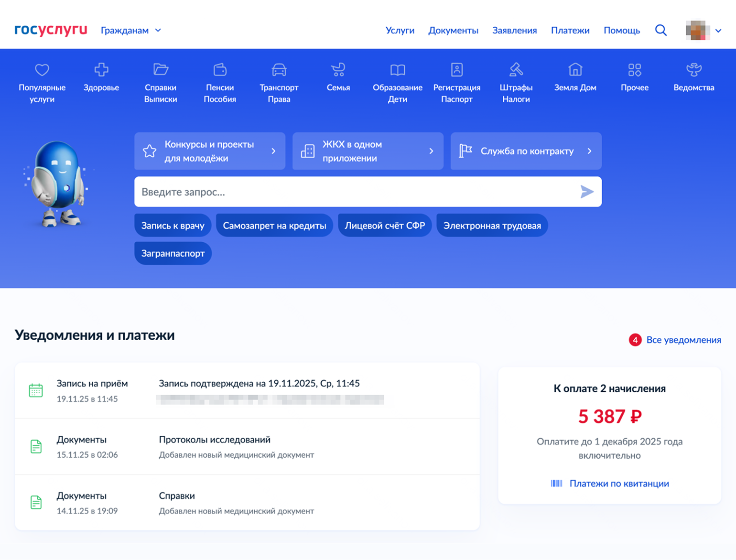This screenshot has width=736, height=560.
Task: Open Штрафы Налоги gavel icon
Action: (x=516, y=70)
